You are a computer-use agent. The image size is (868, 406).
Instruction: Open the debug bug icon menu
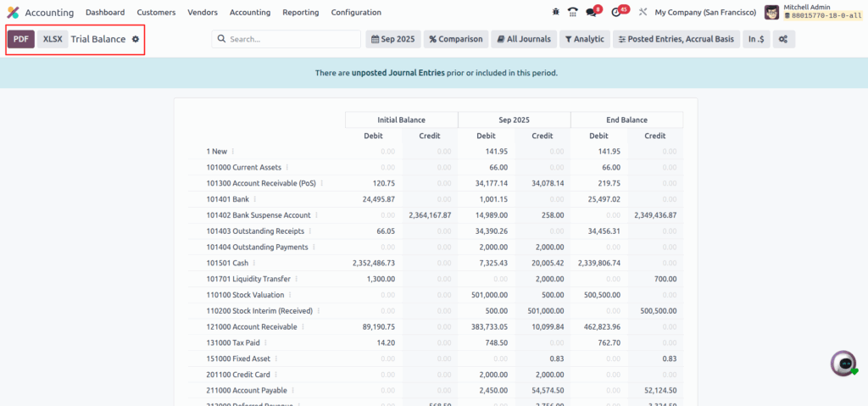(x=556, y=12)
